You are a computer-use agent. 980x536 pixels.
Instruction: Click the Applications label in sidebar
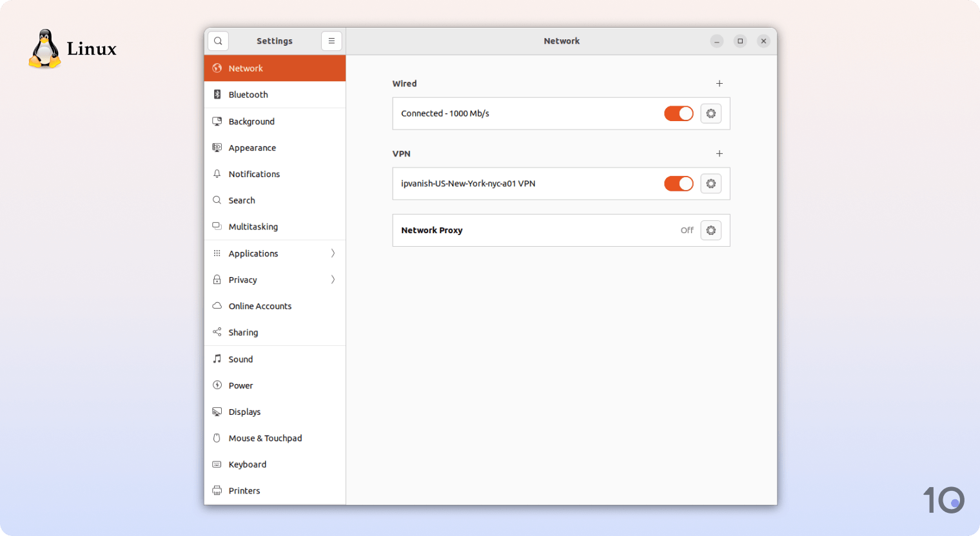(x=253, y=254)
